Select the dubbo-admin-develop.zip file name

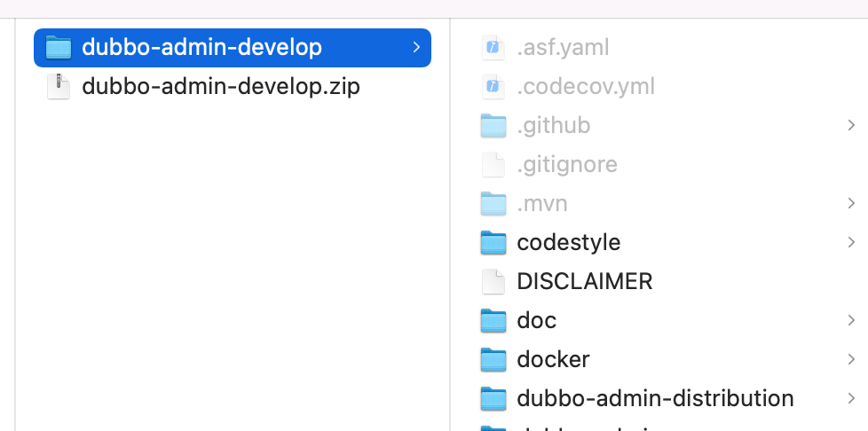tap(220, 87)
